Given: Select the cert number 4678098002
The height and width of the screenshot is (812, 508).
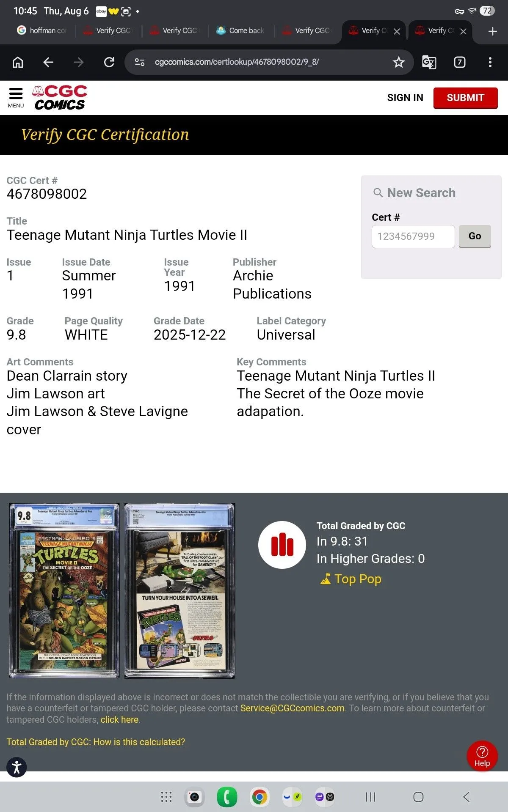Looking at the screenshot, I should pyautogui.click(x=47, y=194).
